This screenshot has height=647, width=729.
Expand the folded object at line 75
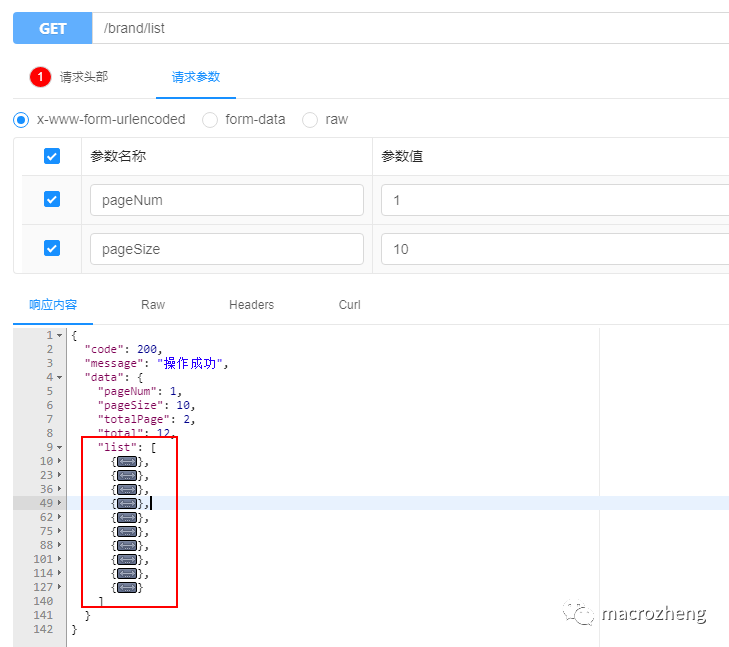click(x=60, y=531)
